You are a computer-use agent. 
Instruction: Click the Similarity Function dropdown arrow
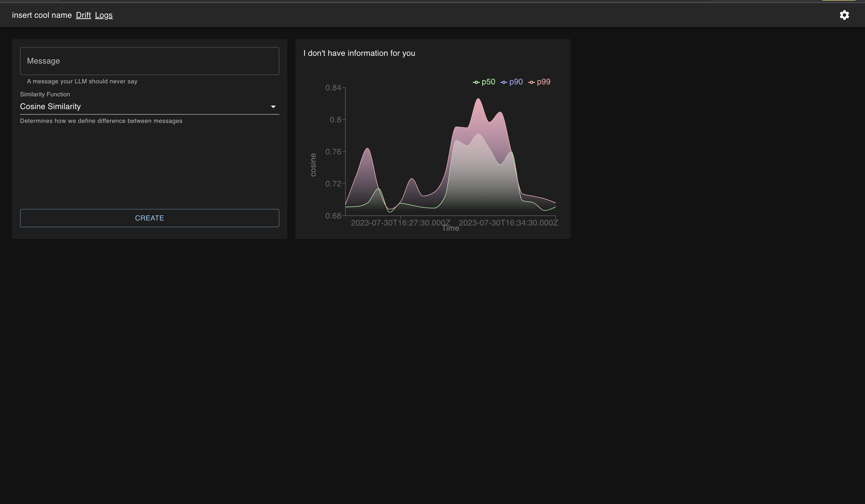coord(273,107)
